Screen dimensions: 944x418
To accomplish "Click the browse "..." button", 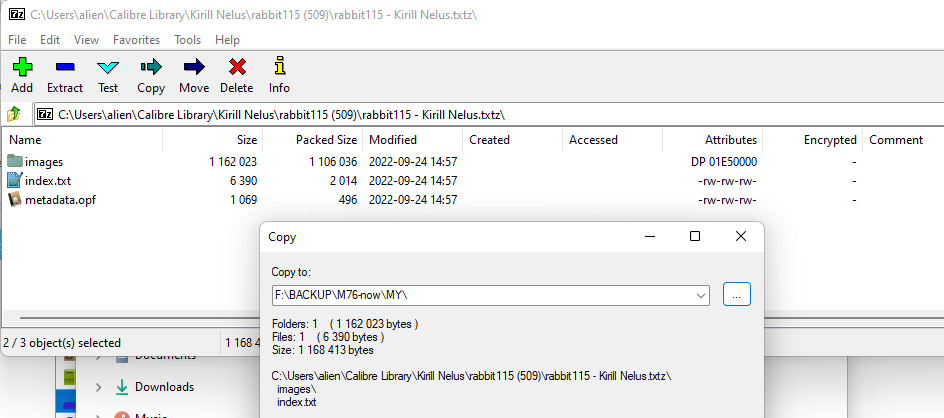I will tap(737, 294).
